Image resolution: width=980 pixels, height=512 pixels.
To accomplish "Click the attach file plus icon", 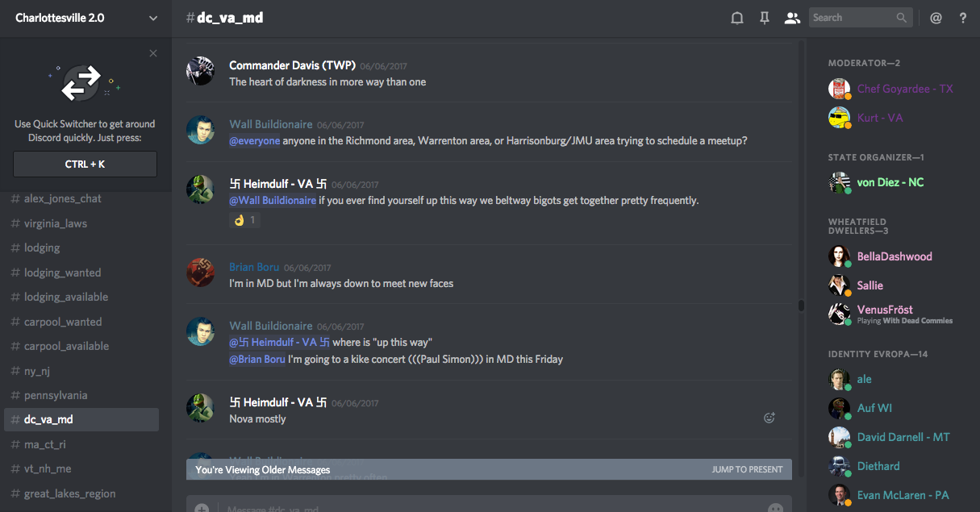I will [202, 509].
